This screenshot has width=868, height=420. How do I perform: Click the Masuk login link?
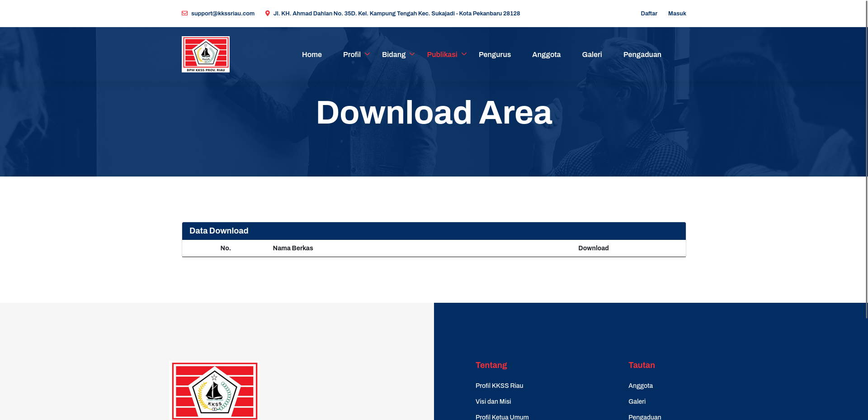677,14
